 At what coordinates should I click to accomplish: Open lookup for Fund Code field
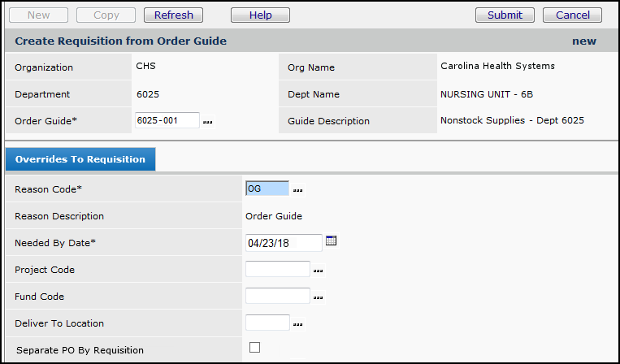pos(319,297)
